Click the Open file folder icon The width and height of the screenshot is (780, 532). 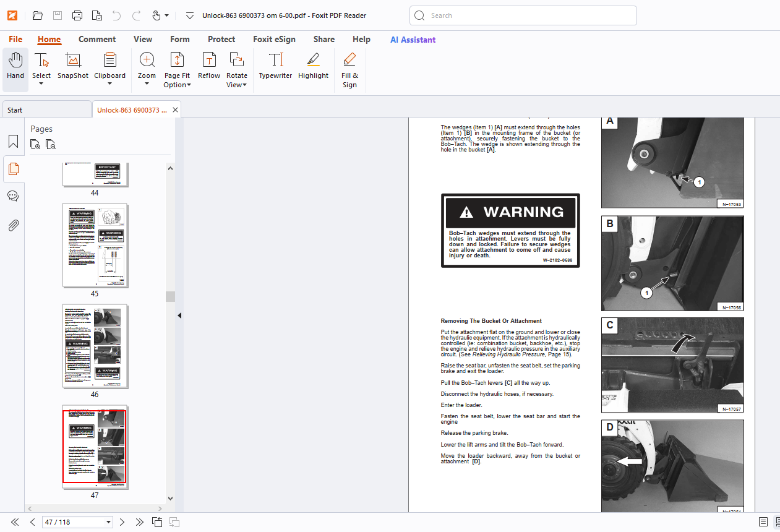(38, 15)
